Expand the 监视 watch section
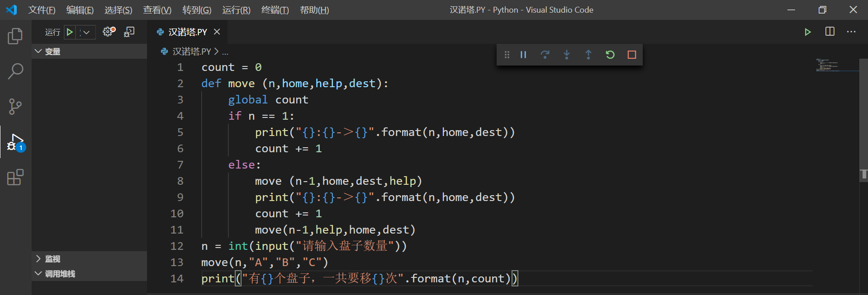Image resolution: width=868 pixels, height=295 pixels. click(38, 259)
